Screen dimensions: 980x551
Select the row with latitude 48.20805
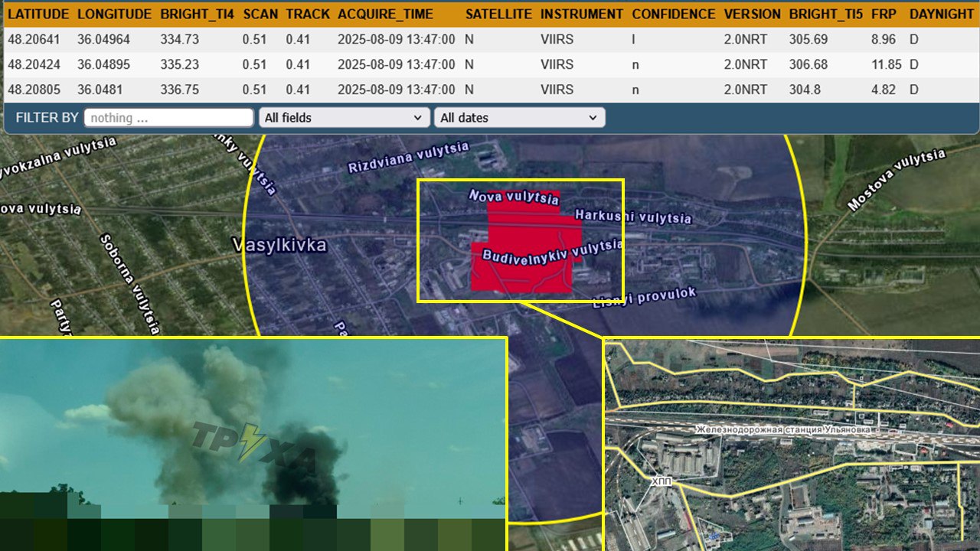490,90
